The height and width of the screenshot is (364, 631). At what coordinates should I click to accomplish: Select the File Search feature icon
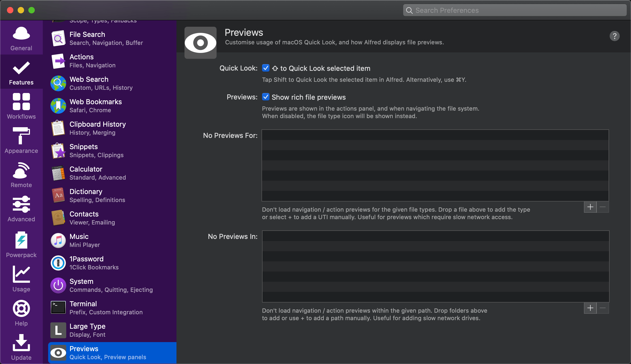coord(58,38)
